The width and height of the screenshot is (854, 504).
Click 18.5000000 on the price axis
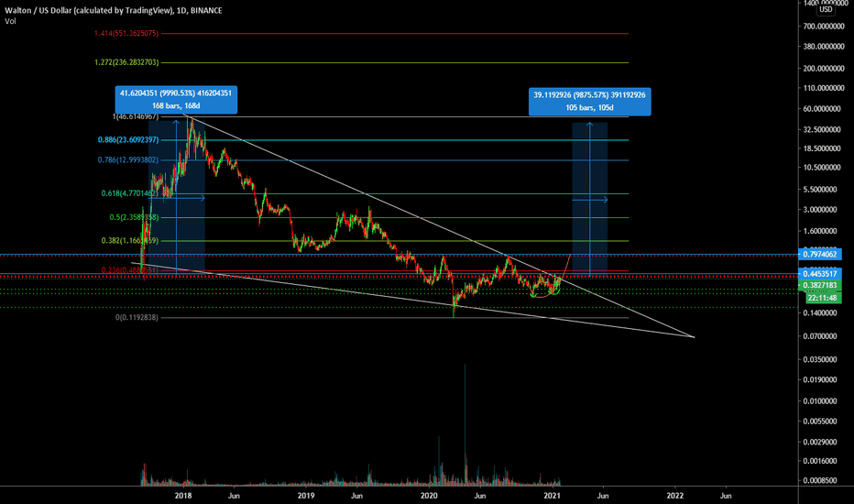[x=822, y=148]
